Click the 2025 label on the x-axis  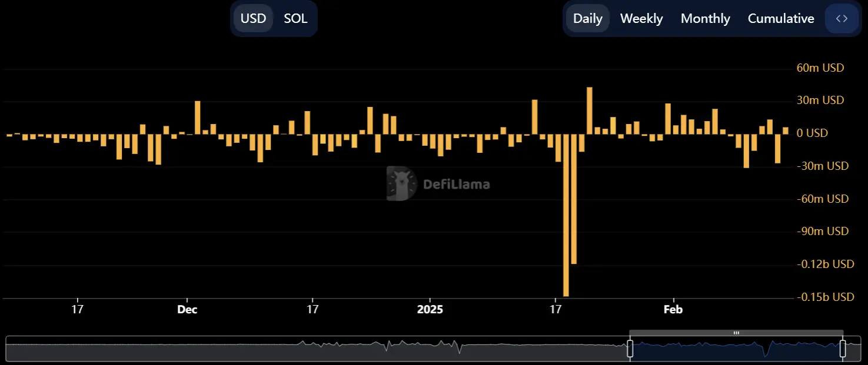coord(430,309)
